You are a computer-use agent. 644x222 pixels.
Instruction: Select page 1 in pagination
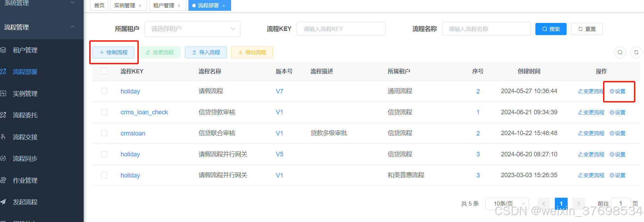pos(561,204)
